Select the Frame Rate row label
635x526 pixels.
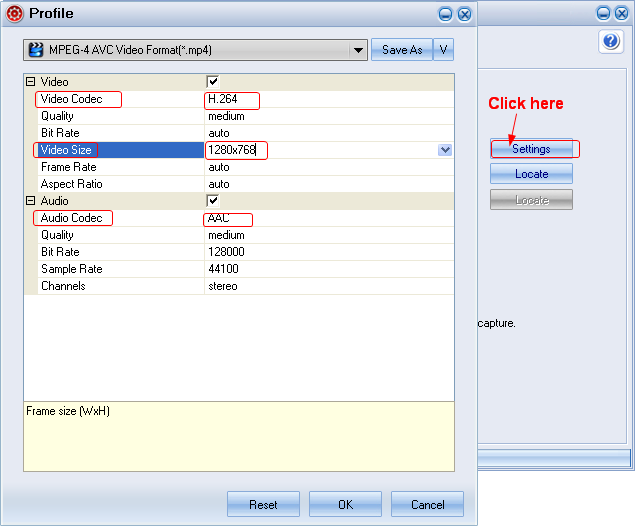coord(68,167)
